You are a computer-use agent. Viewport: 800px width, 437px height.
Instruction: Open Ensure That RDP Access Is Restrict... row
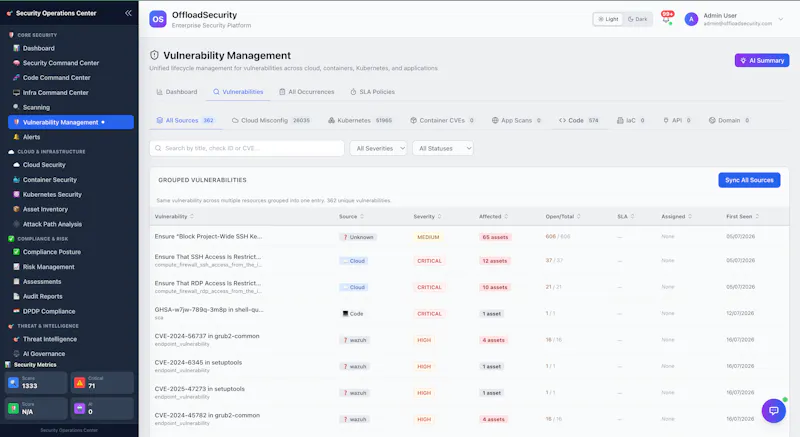469,287
